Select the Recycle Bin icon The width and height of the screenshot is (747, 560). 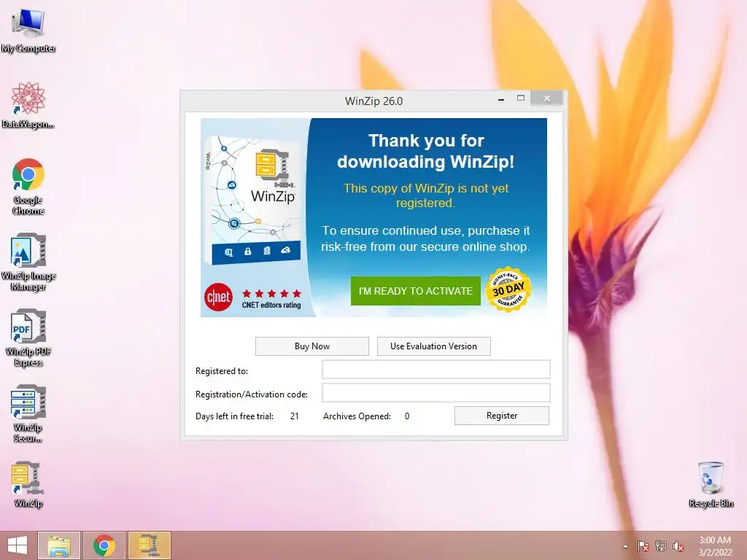point(711,484)
